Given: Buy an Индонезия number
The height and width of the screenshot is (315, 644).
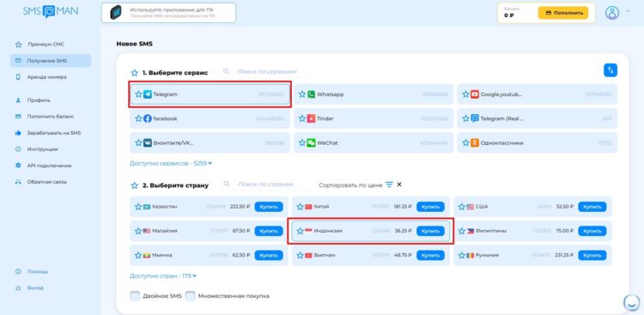Looking at the screenshot, I should pyautogui.click(x=430, y=231).
